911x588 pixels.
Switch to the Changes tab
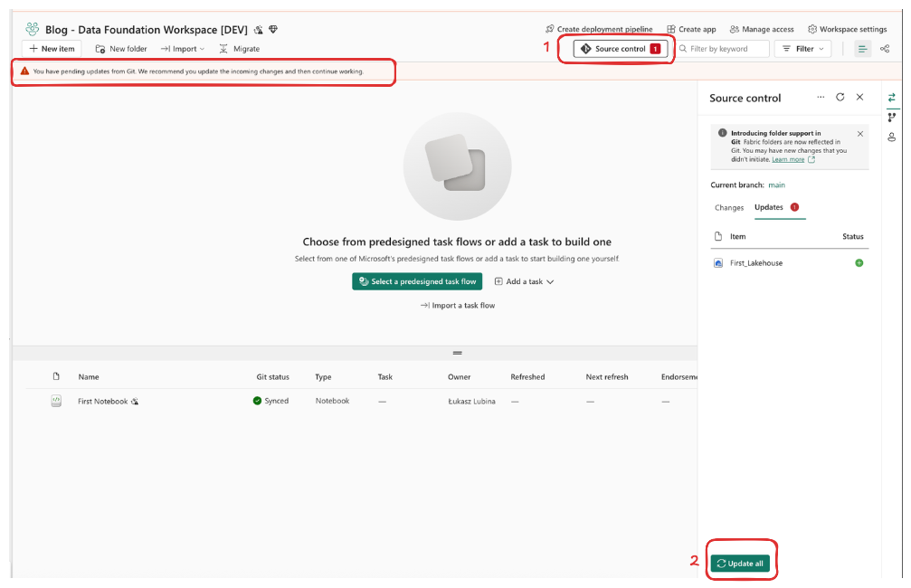[x=729, y=208]
